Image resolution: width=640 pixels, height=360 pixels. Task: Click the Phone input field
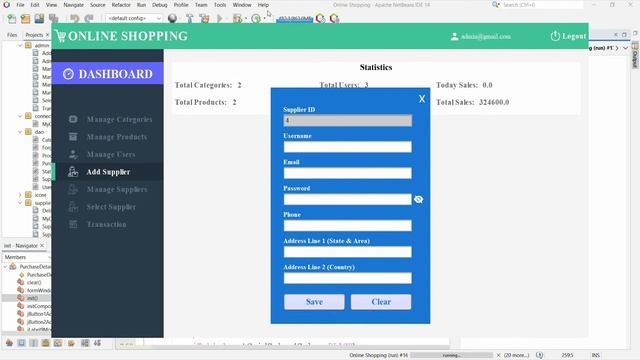pyautogui.click(x=347, y=225)
